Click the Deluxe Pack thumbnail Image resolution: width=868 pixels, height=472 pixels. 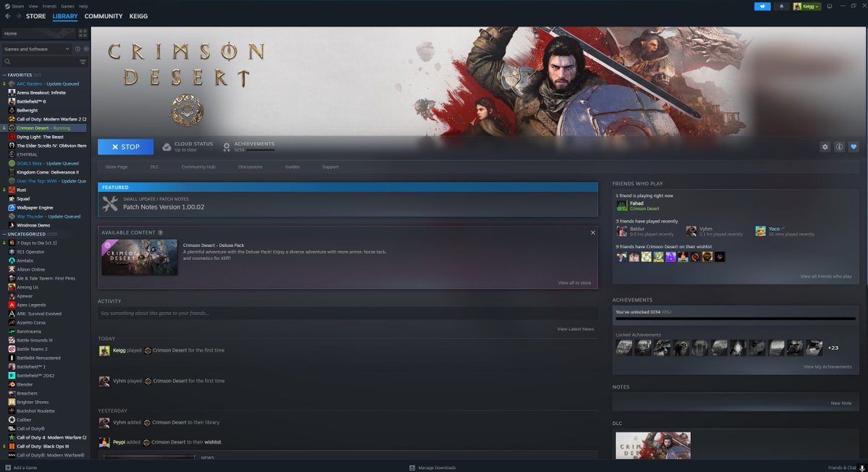pyautogui.click(x=139, y=258)
